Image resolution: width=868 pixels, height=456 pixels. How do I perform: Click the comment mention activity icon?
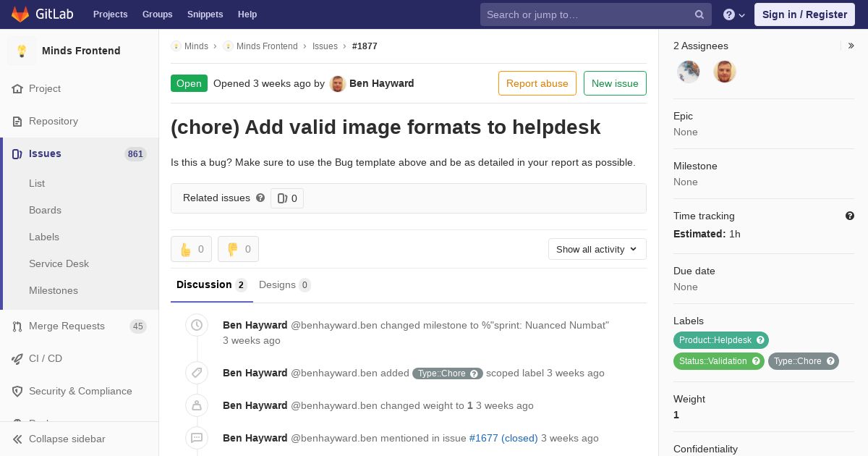(x=197, y=438)
